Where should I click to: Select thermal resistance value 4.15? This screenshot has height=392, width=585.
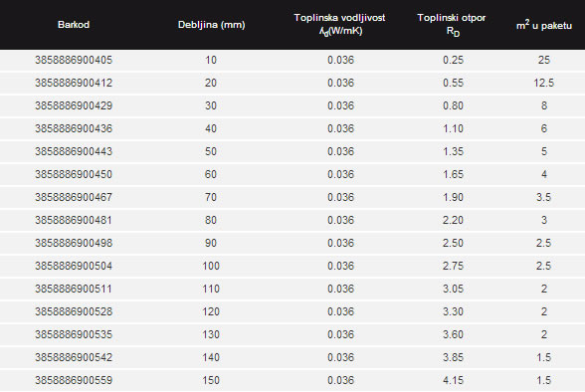453,380
